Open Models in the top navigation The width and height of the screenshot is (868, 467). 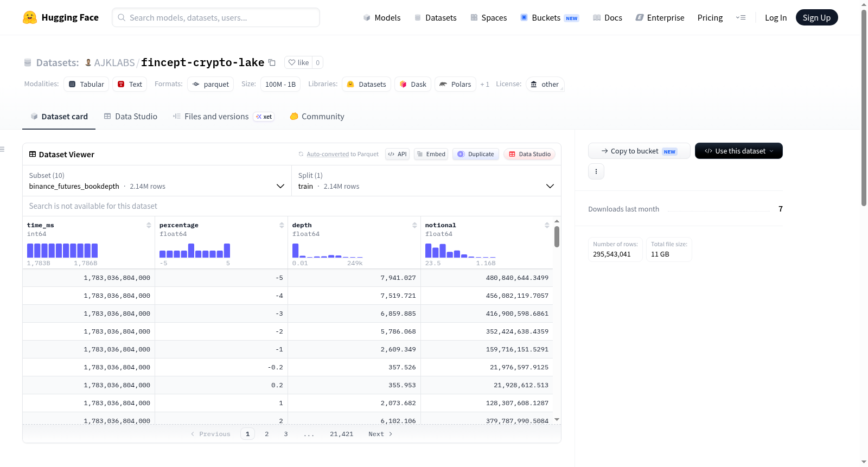click(x=382, y=18)
